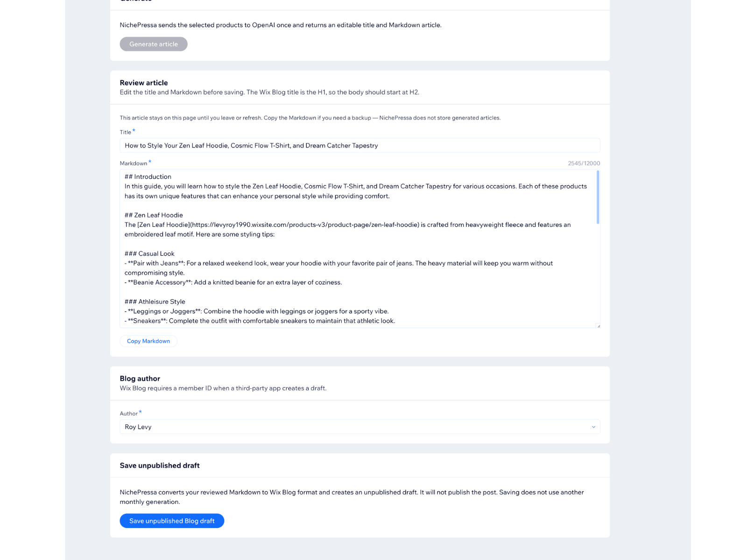747x560 pixels.
Task: Place cursor on '### Athleisure Style' heading
Action: pyautogui.click(x=155, y=301)
